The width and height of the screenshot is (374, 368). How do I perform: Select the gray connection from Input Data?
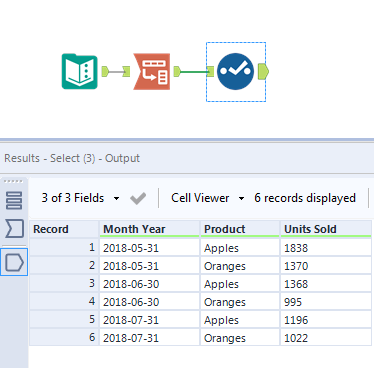tap(116, 71)
